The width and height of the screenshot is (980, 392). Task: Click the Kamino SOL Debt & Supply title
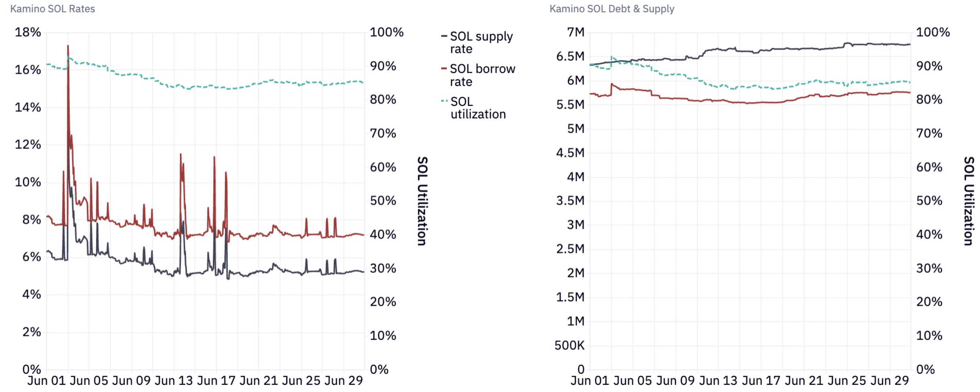pos(612,9)
